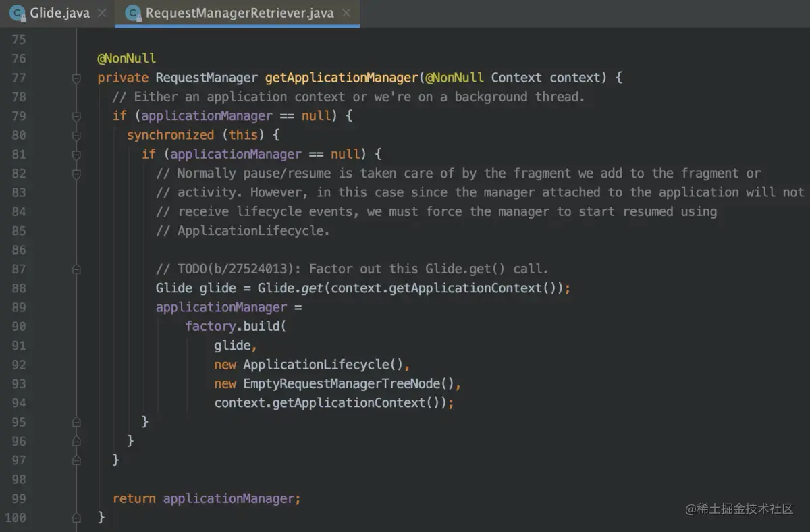Collapse the getApplicationManager method at line 77
The image size is (810, 532).
76,78
